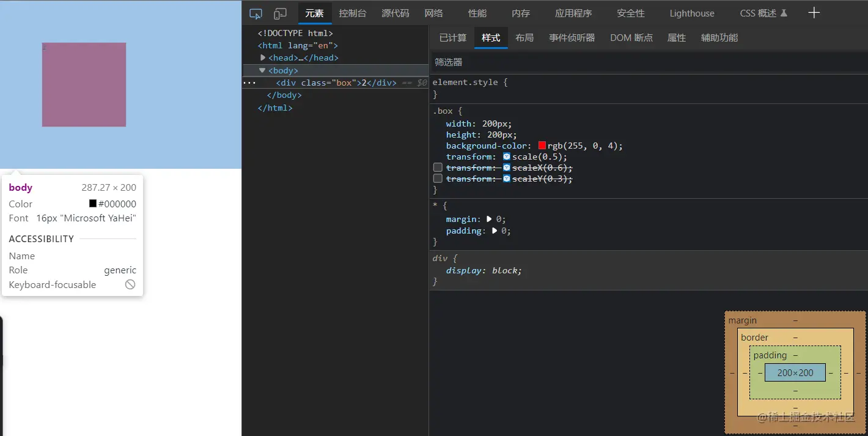The height and width of the screenshot is (436, 868).
Task: Click the border label in box model
Action: pos(755,337)
